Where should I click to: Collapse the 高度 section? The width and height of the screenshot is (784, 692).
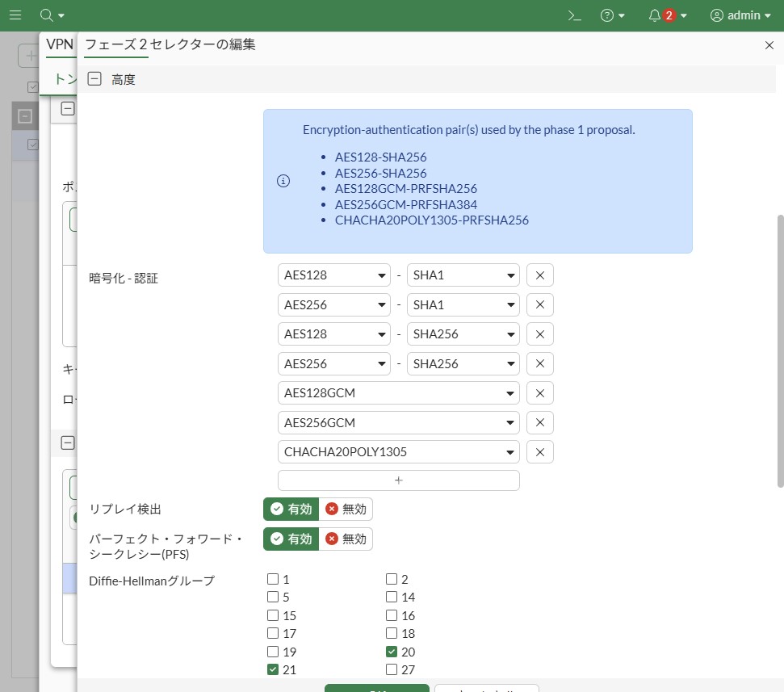coord(94,79)
